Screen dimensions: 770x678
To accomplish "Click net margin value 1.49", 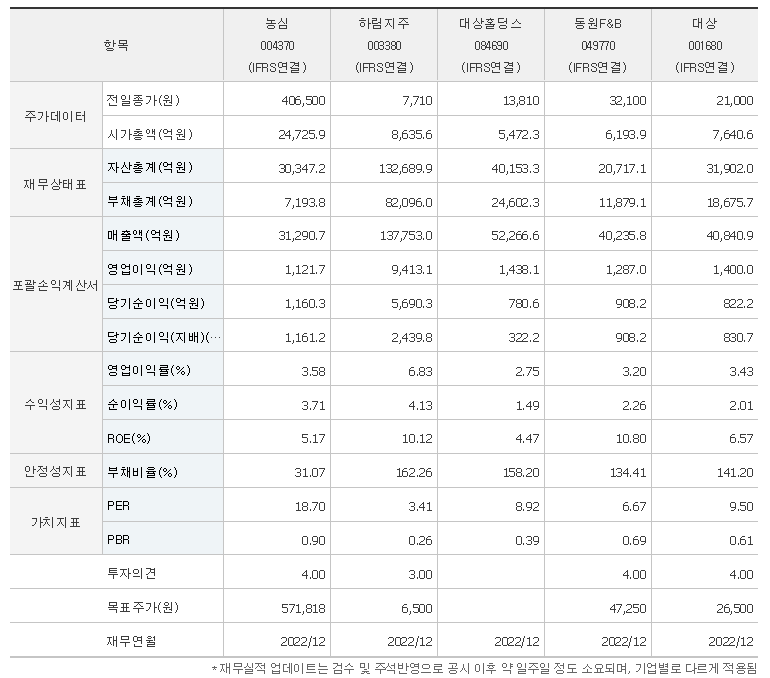I will click(x=527, y=405).
